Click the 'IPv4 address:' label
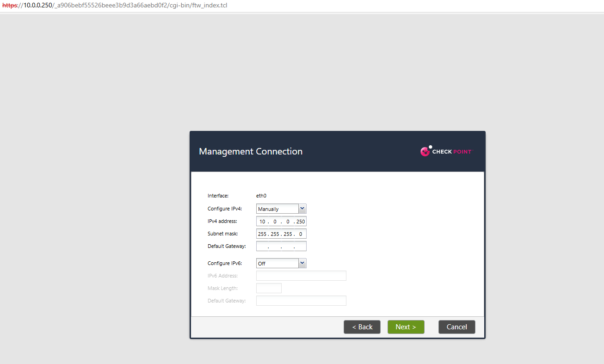604x364 pixels. [x=222, y=222]
